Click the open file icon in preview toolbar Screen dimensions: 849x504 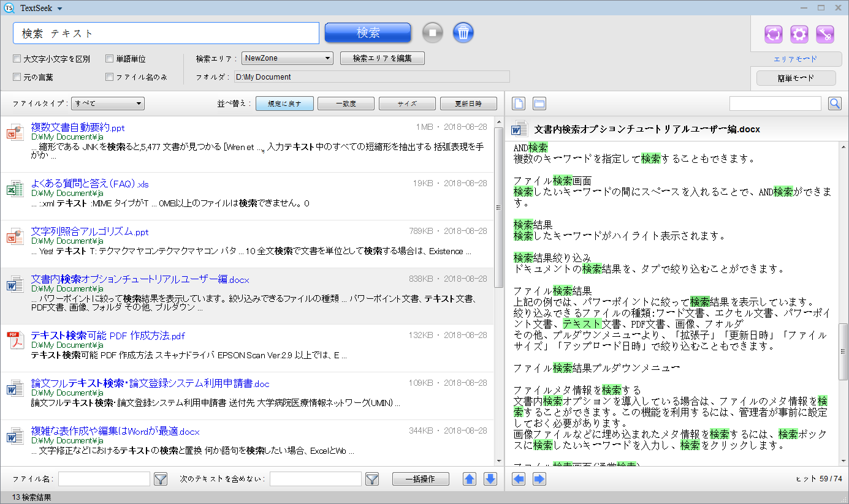coord(519,103)
